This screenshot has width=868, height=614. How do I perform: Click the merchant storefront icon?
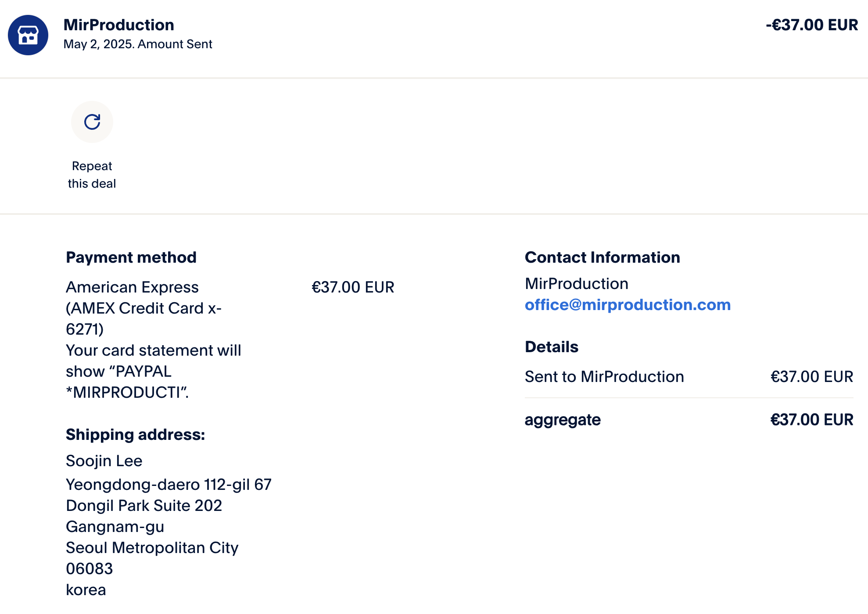tap(28, 35)
